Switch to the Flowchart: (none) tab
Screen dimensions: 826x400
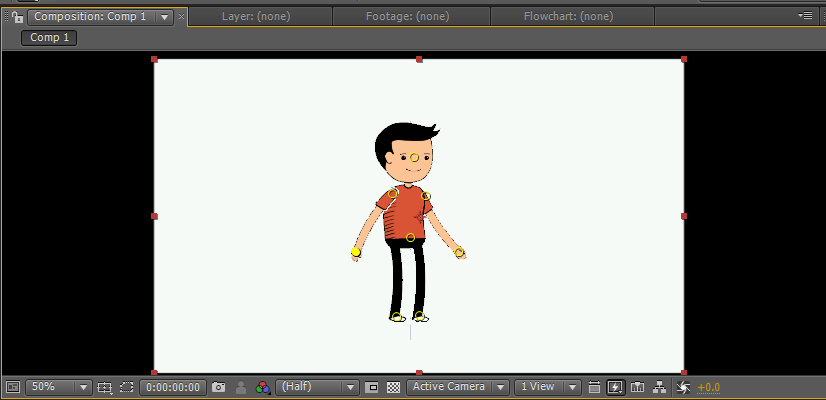tap(568, 17)
